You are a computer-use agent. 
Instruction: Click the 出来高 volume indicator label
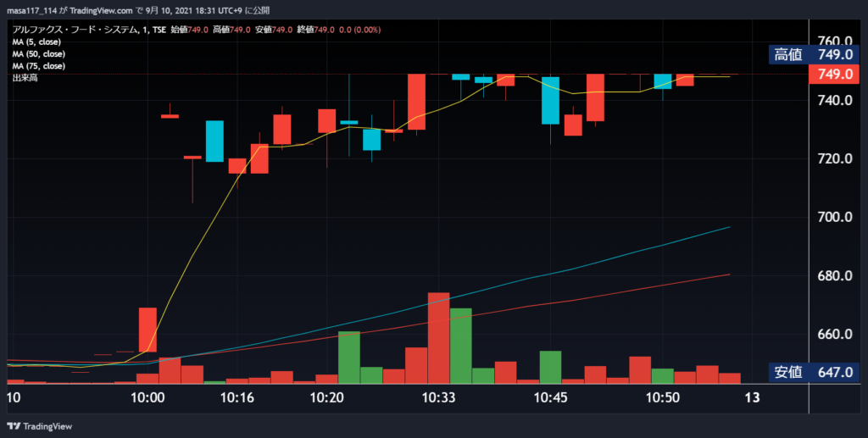(25, 78)
